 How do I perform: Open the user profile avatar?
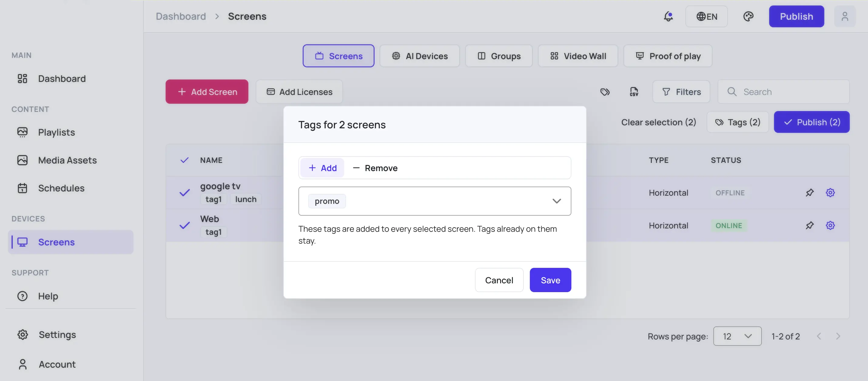point(844,16)
